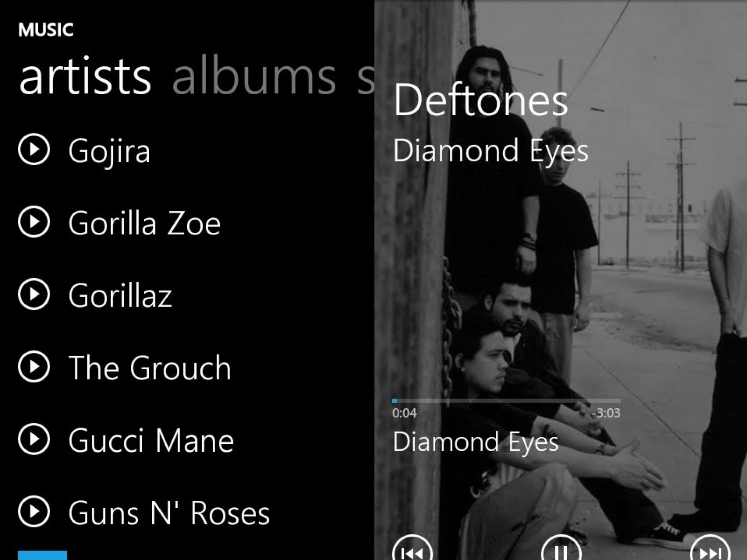Play the Gojira artist using its play icon
747x560 pixels.
pyautogui.click(x=34, y=150)
